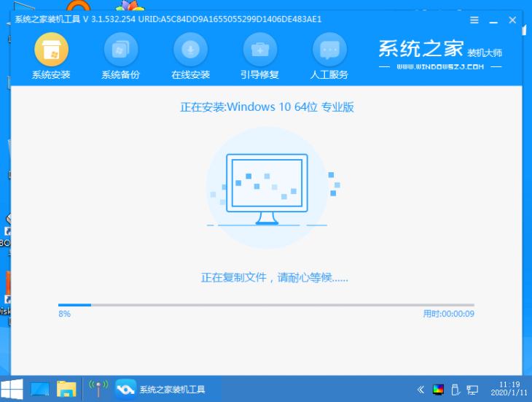The height and width of the screenshot is (402, 532).
Task: Expand hidden tray icons chevron
Action: 420,390
